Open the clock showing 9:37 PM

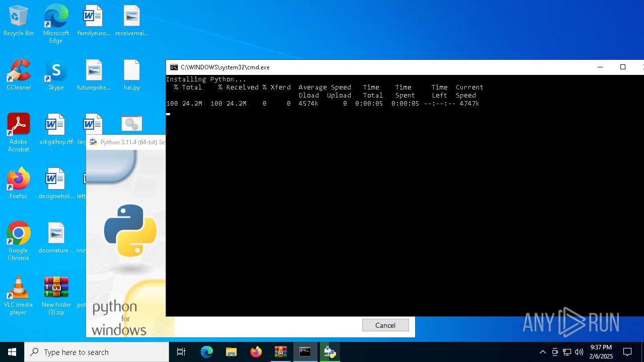click(x=601, y=352)
